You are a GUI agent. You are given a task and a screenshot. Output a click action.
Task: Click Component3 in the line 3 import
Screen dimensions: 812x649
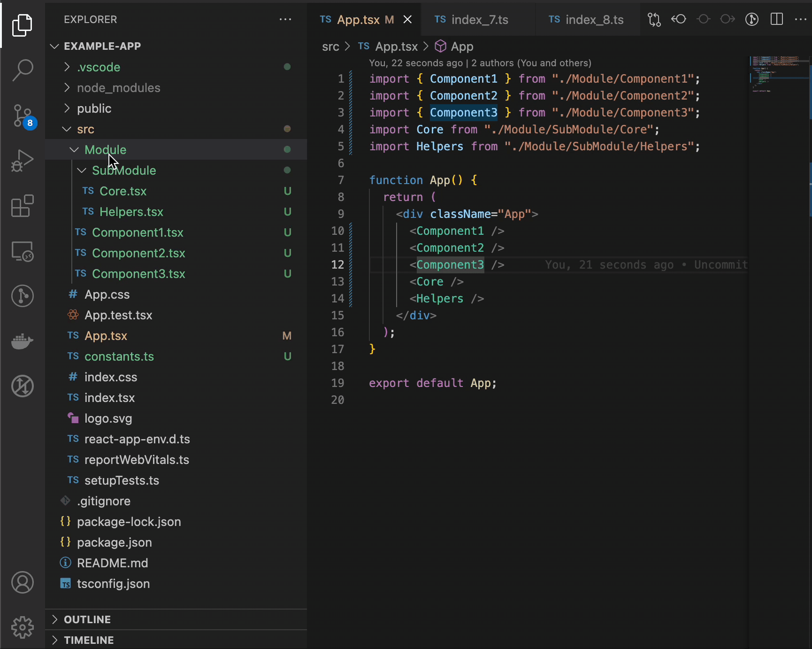(463, 112)
